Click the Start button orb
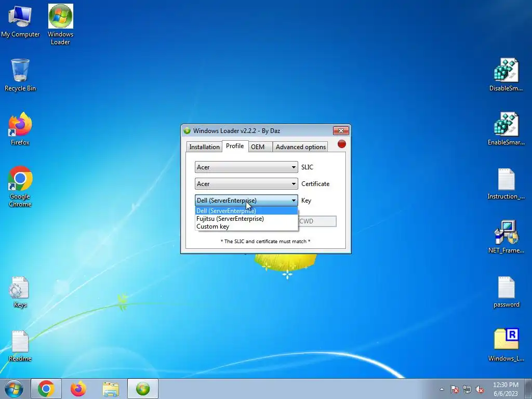Viewport: 532px width, 399px height. tap(14, 389)
